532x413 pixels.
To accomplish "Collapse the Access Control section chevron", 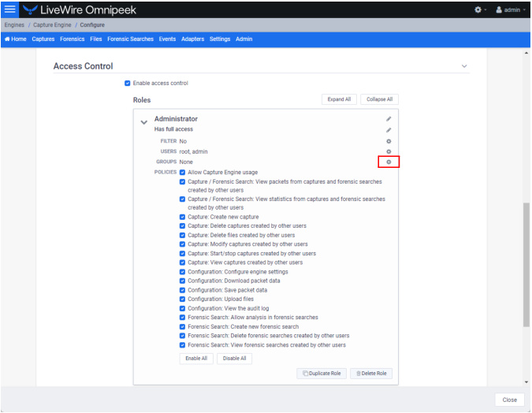I will point(464,66).
